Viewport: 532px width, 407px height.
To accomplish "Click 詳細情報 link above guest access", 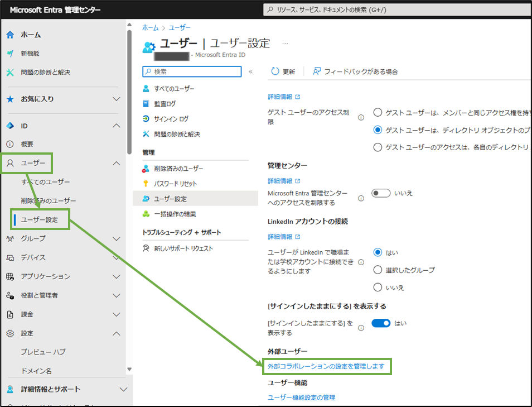I will [284, 97].
